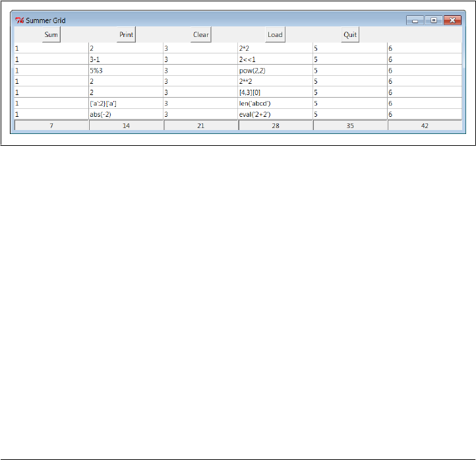Screen dimensions: 476x460
Task: Click the Print button
Action: coord(126,34)
